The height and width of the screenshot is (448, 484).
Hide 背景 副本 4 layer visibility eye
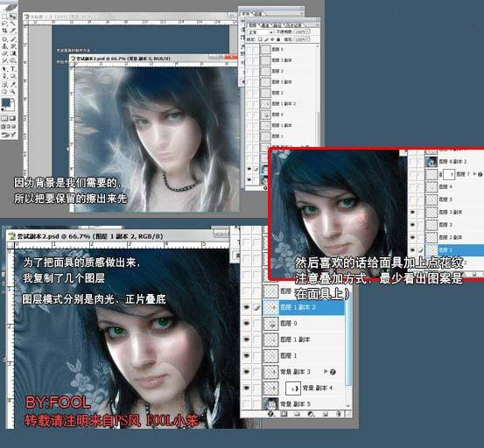(x=246, y=388)
